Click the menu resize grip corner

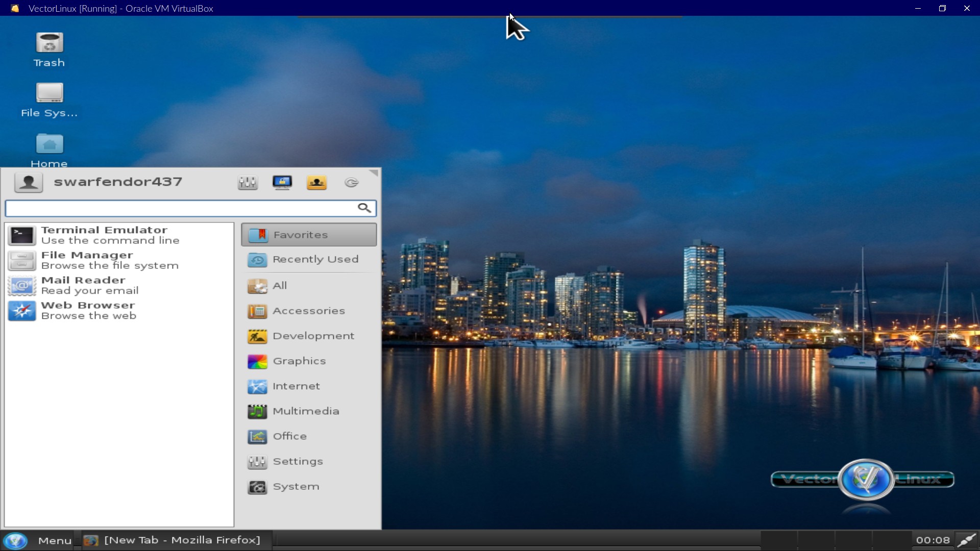(375, 173)
